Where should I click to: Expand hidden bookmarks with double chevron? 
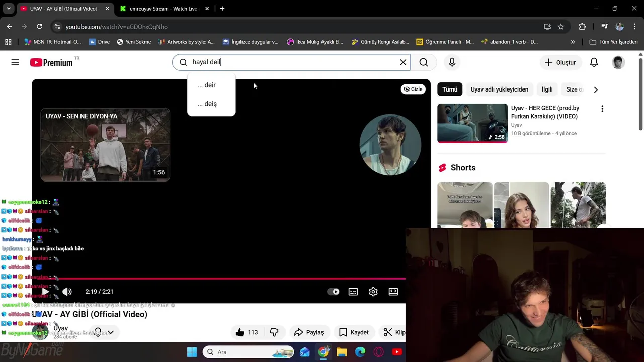click(x=573, y=42)
